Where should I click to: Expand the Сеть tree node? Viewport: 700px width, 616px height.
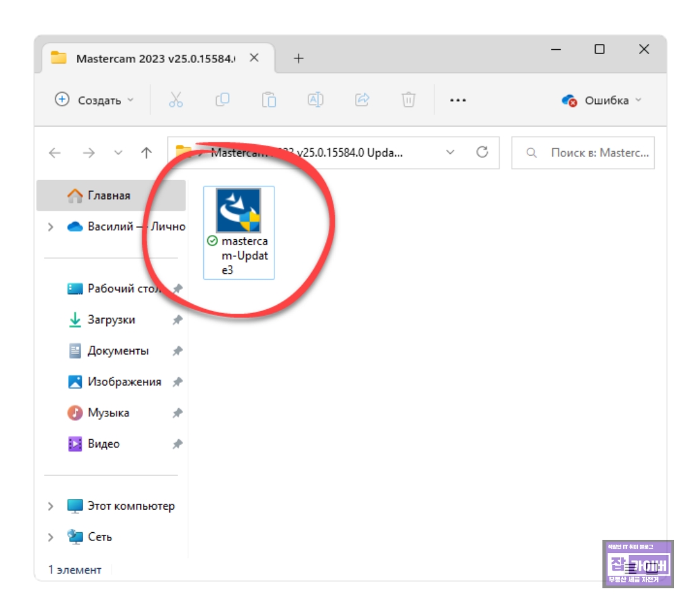pyautogui.click(x=50, y=537)
